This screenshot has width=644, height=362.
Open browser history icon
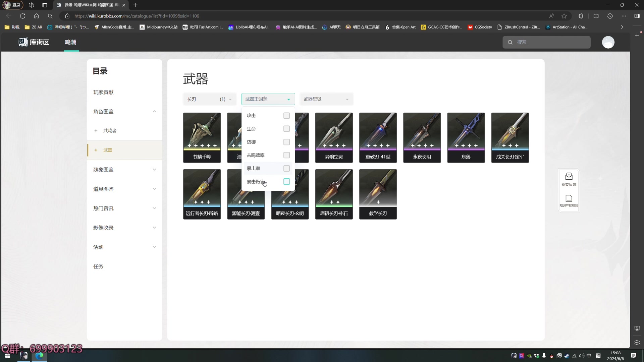610,16
